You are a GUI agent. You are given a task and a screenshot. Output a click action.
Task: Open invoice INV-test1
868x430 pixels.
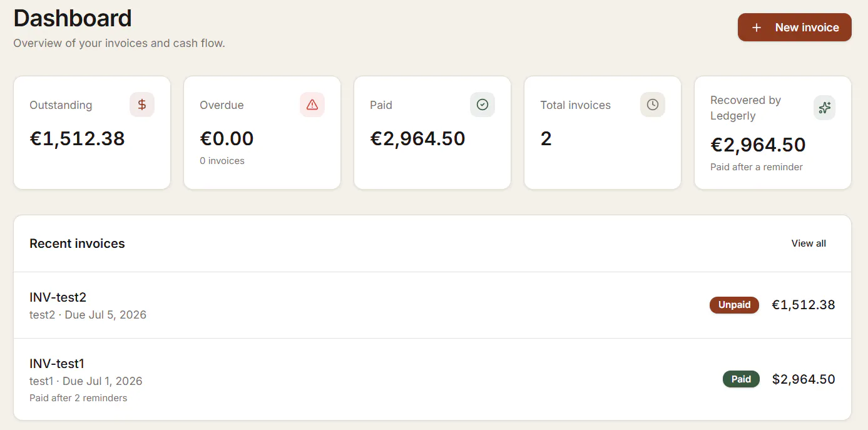[432, 379]
